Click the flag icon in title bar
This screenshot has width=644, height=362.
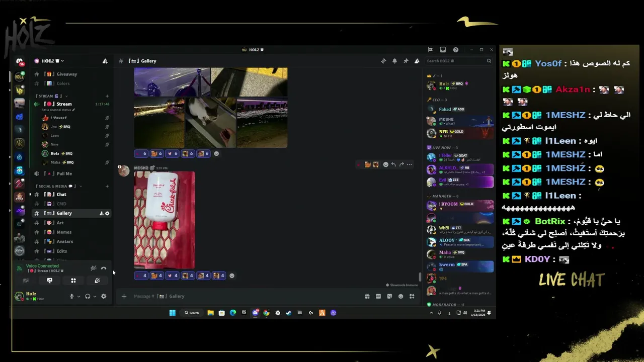(x=430, y=50)
